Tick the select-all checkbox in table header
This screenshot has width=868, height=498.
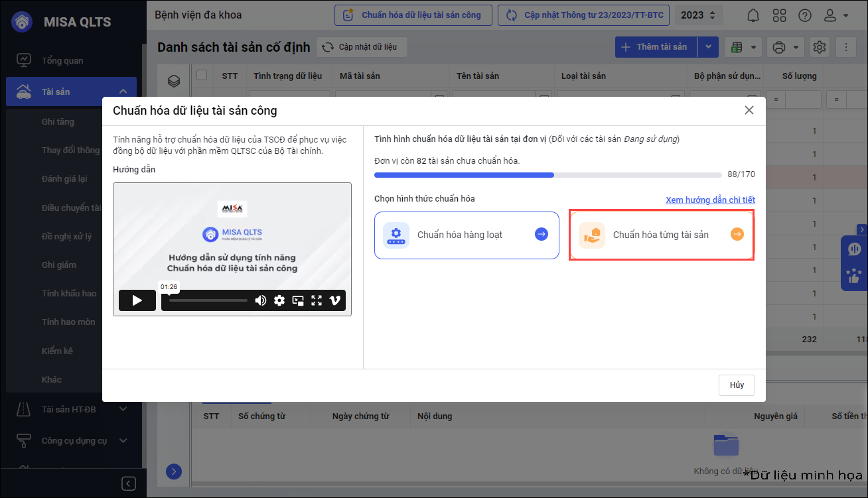point(202,75)
